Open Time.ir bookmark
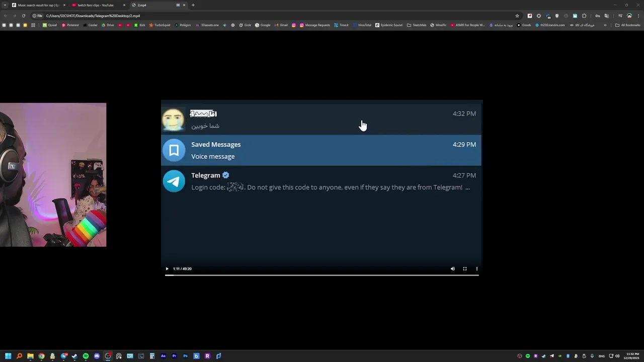This screenshot has height=362, width=644. click(x=341, y=25)
